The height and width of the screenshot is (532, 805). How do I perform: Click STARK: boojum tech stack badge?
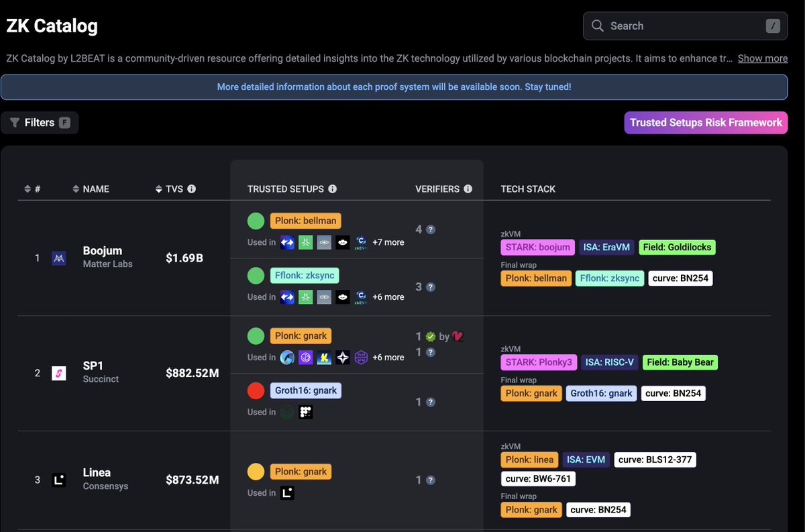[538, 247]
